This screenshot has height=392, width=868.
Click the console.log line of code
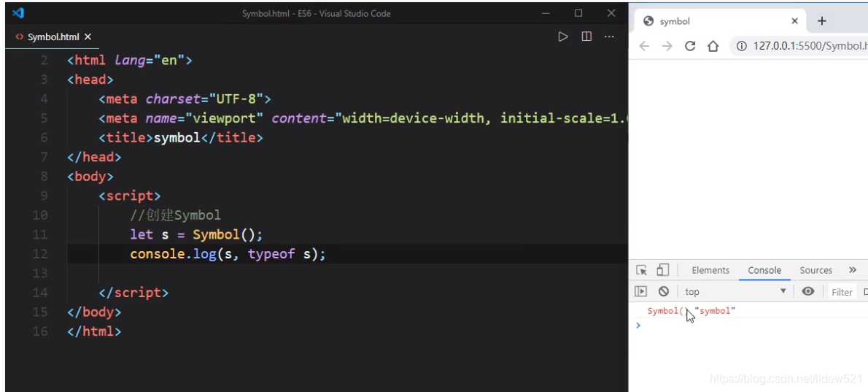pos(228,253)
